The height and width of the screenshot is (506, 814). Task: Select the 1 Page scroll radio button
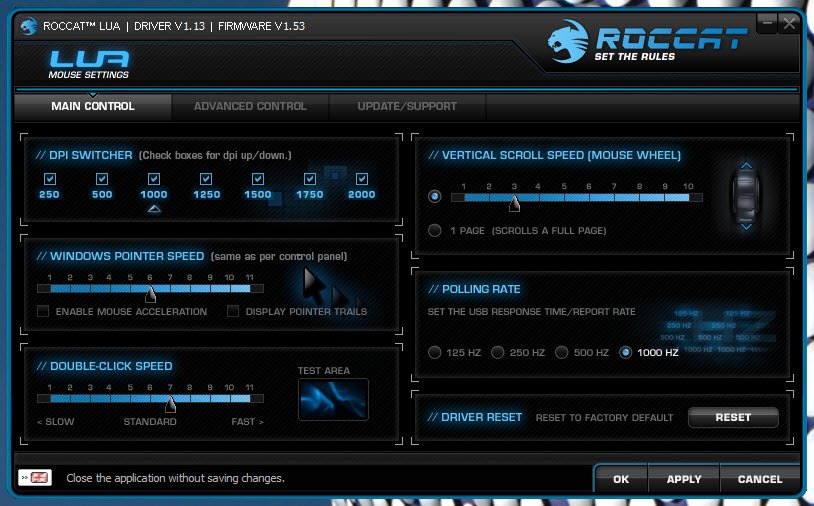click(435, 230)
